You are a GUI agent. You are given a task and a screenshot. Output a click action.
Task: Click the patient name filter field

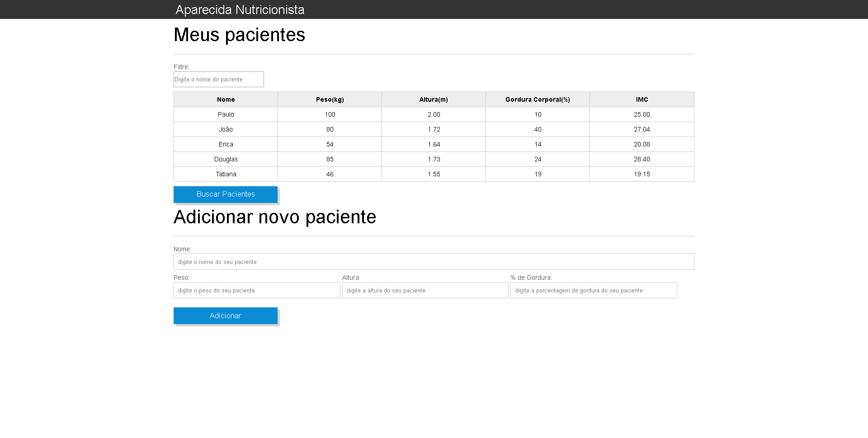pyautogui.click(x=218, y=79)
